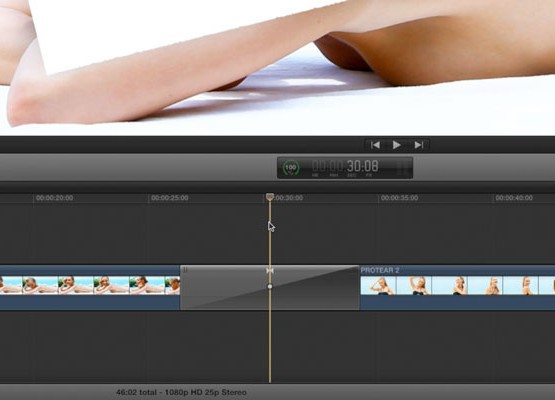Click the trim icon atop the transition
This screenshot has width=555, height=400.
270,271
